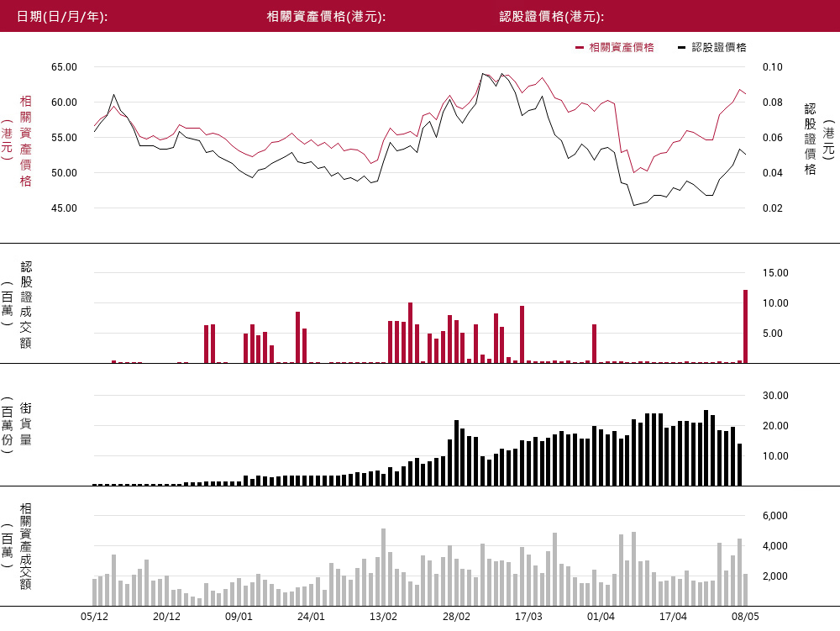This screenshot has width=840, height=631.
Task: Click the 09/01 date axis label
Action: click(239, 617)
